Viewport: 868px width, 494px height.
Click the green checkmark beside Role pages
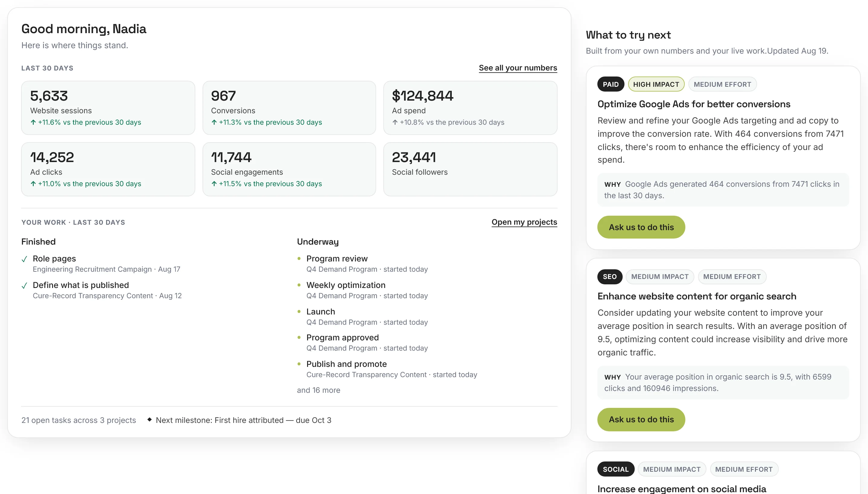pos(24,259)
